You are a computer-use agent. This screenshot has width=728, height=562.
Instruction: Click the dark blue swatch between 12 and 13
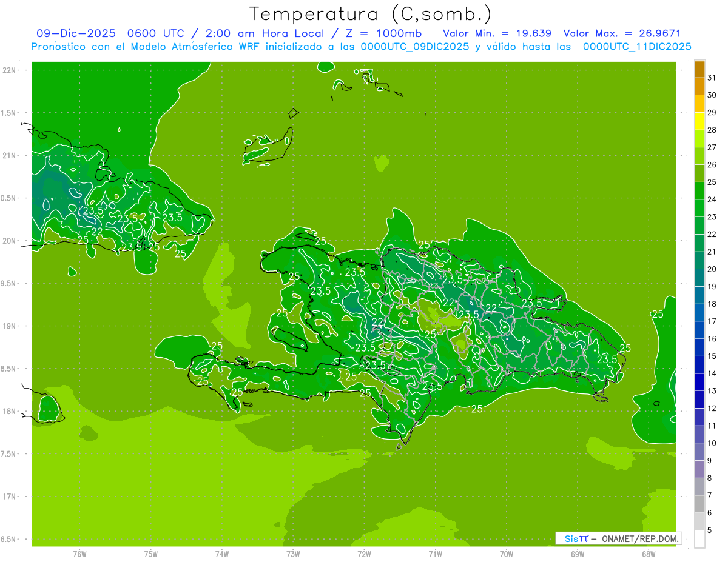click(699, 400)
